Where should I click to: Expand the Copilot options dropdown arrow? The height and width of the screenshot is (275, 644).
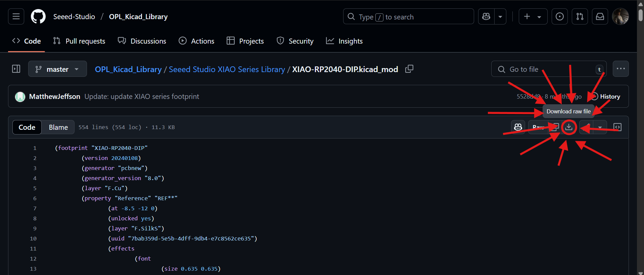pyautogui.click(x=500, y=16)
